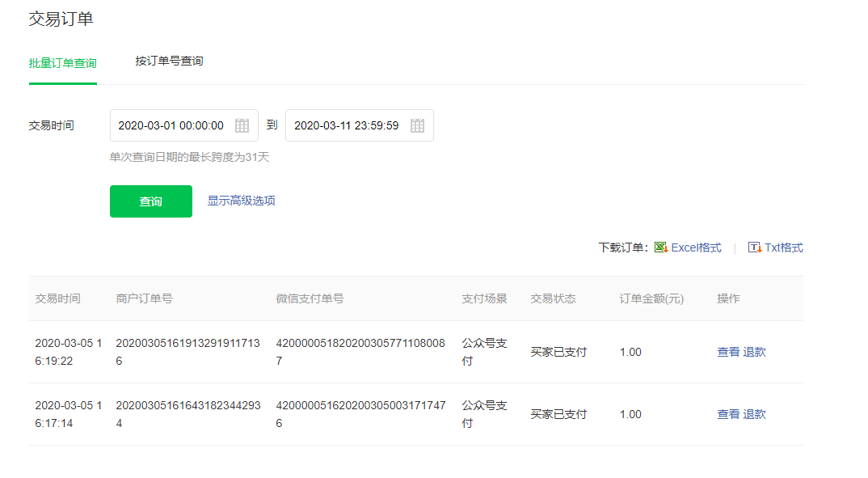868x478 pixels.
Task: Refund the order paid at 16:17:14
Action: [x=755, y=414]
